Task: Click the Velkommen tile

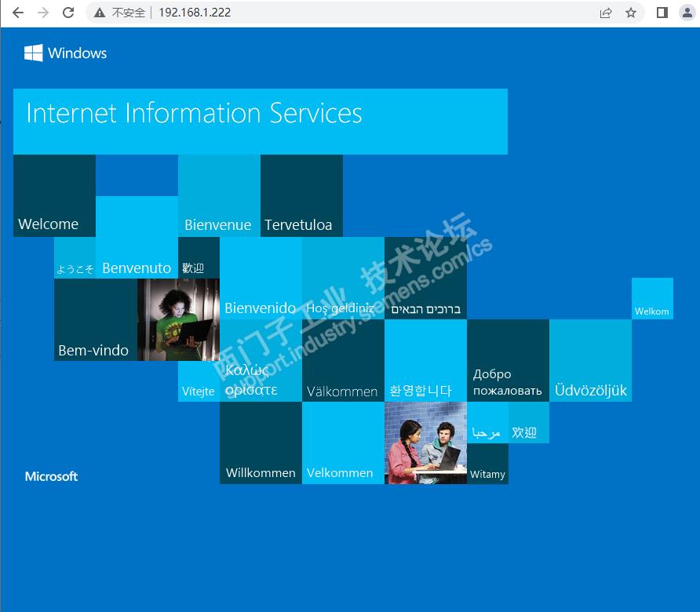Action: coord(343,443)
